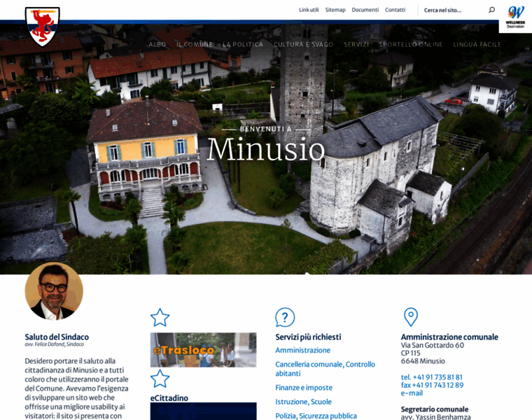Open the Albo menu

(x=157, y=44)
